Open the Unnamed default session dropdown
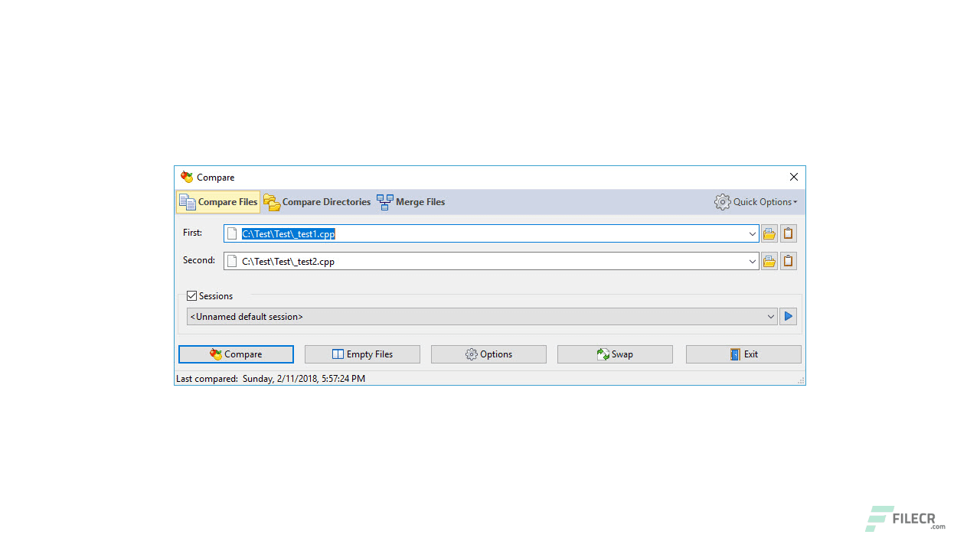980x551 pixels. [771, 316]
